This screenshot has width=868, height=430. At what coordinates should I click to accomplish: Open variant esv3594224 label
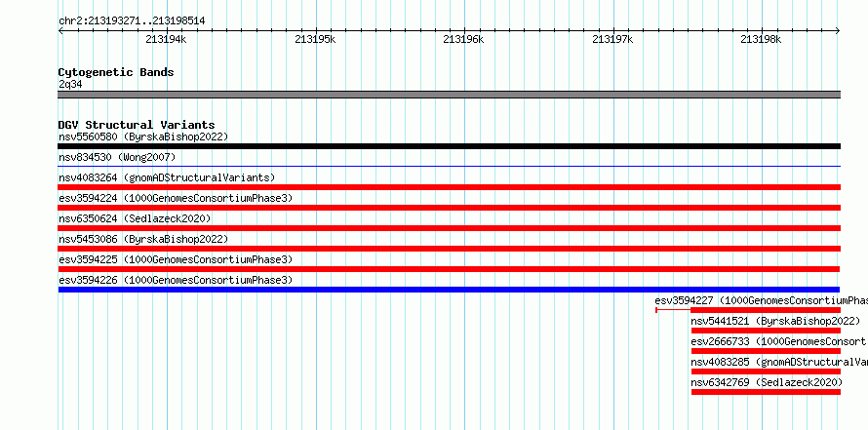coord(176,198)
